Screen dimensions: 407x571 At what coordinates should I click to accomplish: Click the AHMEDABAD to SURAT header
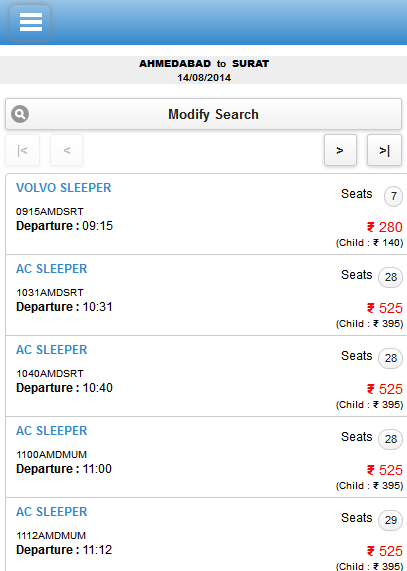click(x=204, y=63)
